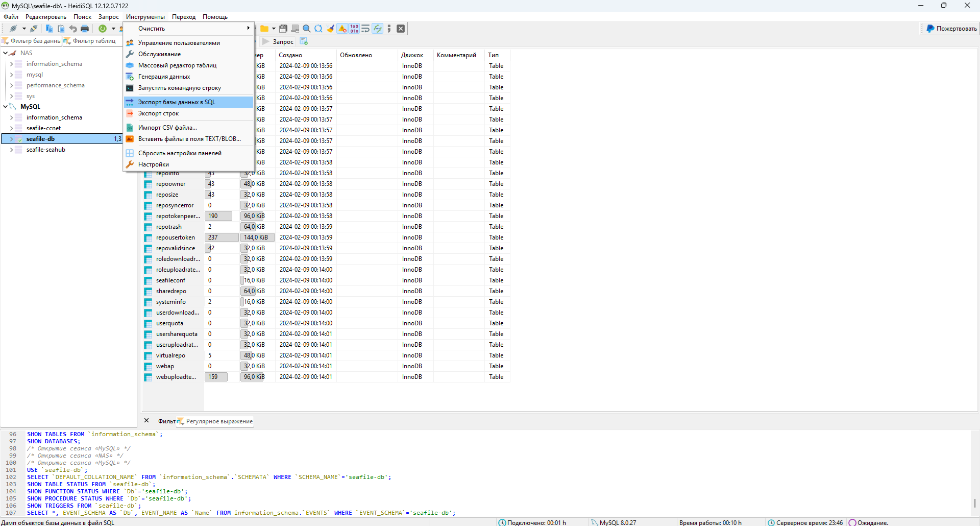
Task: Expand the seafile-seahub database
Action: [11, 150]
